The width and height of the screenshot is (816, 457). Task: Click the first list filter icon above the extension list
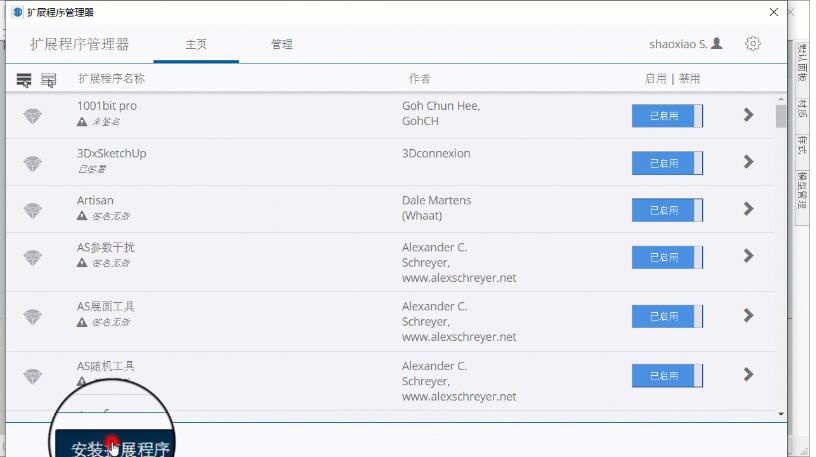coord(24,79)
